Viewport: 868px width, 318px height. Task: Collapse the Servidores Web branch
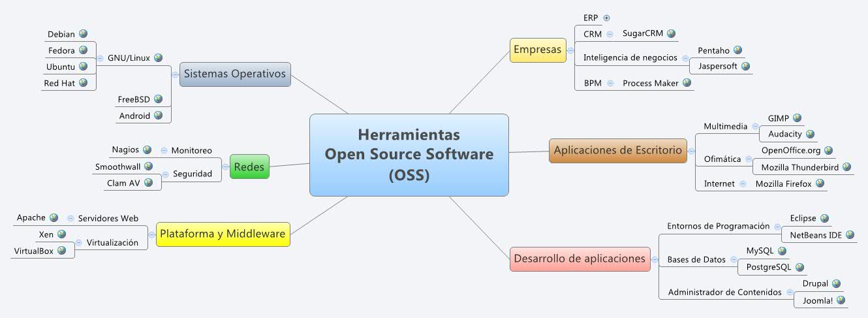(70, 218)
